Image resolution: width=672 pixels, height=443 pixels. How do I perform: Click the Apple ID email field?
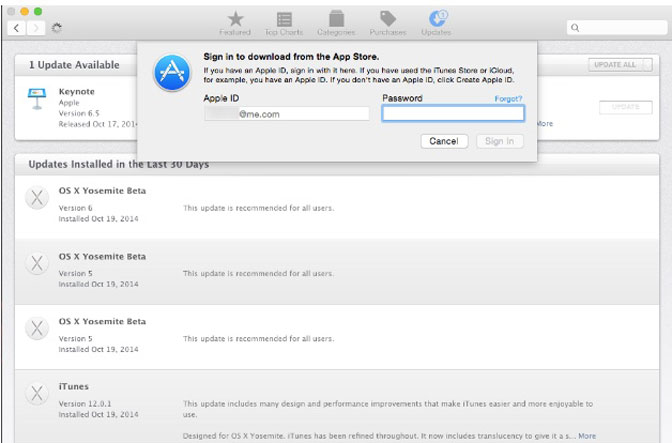click(287, 114)
